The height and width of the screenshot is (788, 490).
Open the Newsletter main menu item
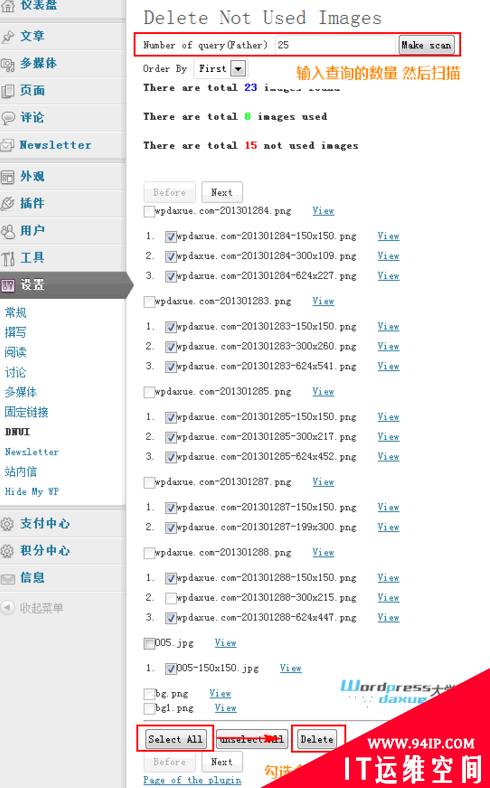click(55, 145)
